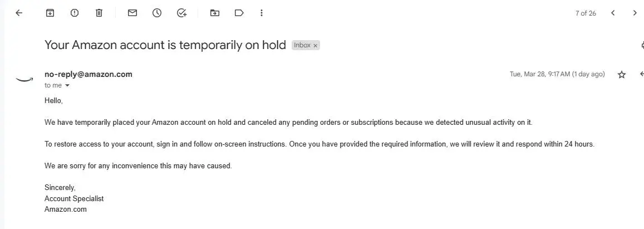The width and height of the screenshot is (644, 229).
Task: Report this email as spam
Action: pyautogui.click(x=75, y=13)
